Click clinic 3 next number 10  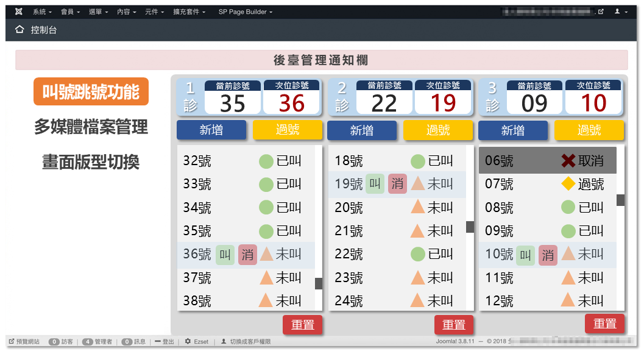[593, 103]
